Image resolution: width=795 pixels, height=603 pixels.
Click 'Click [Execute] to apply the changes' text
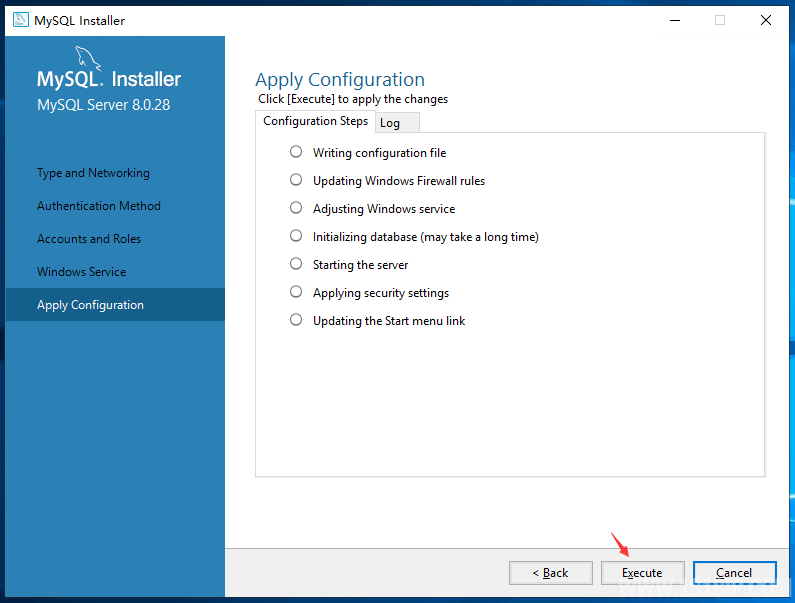tap(353, 99)
